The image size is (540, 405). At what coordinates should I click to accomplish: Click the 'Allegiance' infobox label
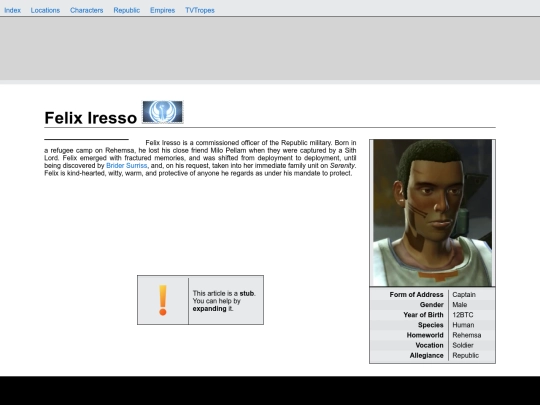426,355
